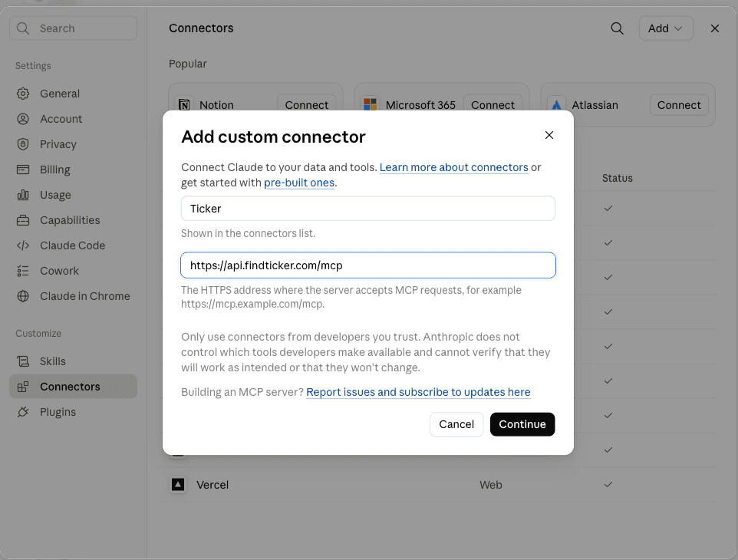Click the Status column header
This screenshot has height=560, width=738.
[617, 178]
